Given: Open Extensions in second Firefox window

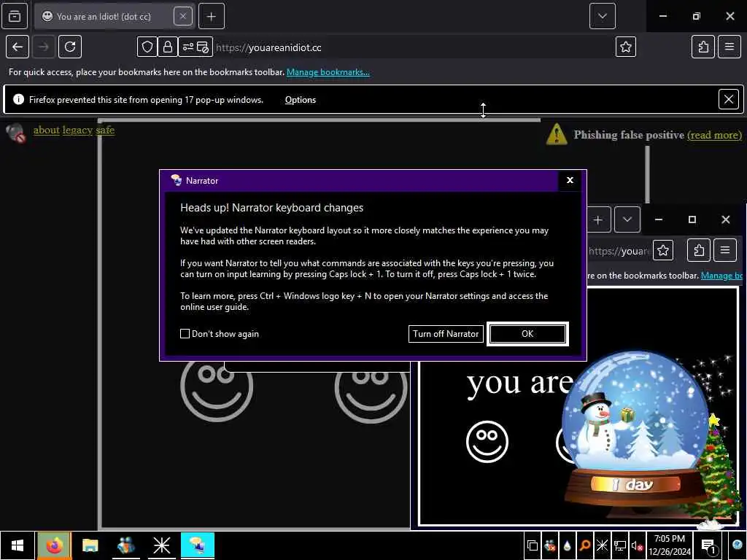Looking at the screenshot, I should point(698,250).
